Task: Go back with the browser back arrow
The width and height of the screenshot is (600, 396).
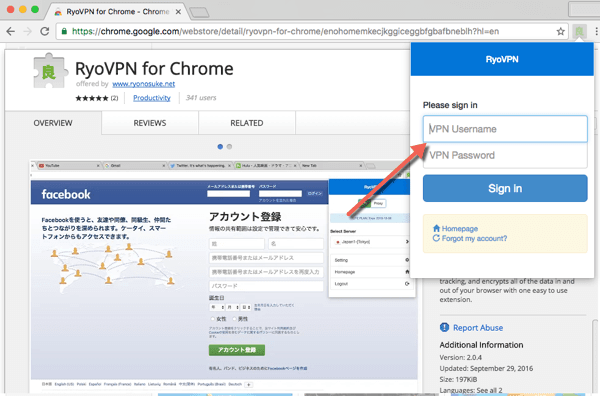Action: point(11,31)
